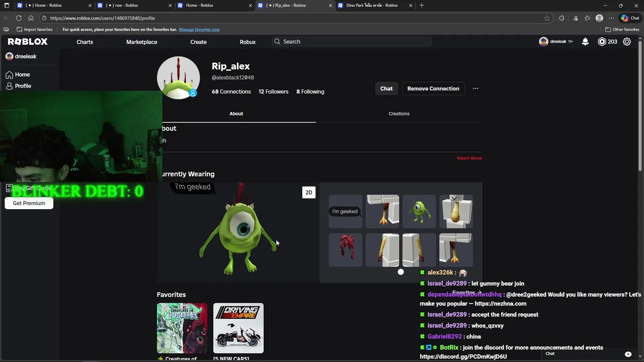644x362 pixels.
Task: Click the browser home icon
Action: (x=31, y=18)
